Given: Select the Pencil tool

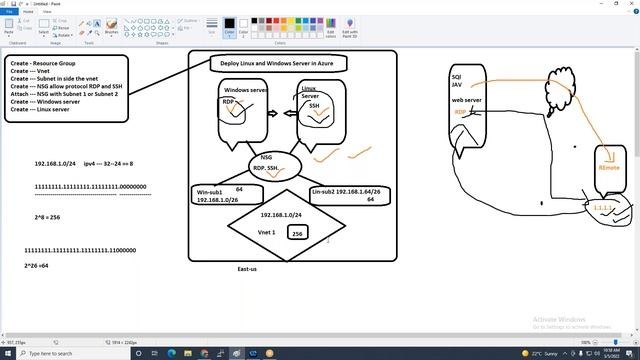Looking at the screenshot, I should (x=81, y=24).
